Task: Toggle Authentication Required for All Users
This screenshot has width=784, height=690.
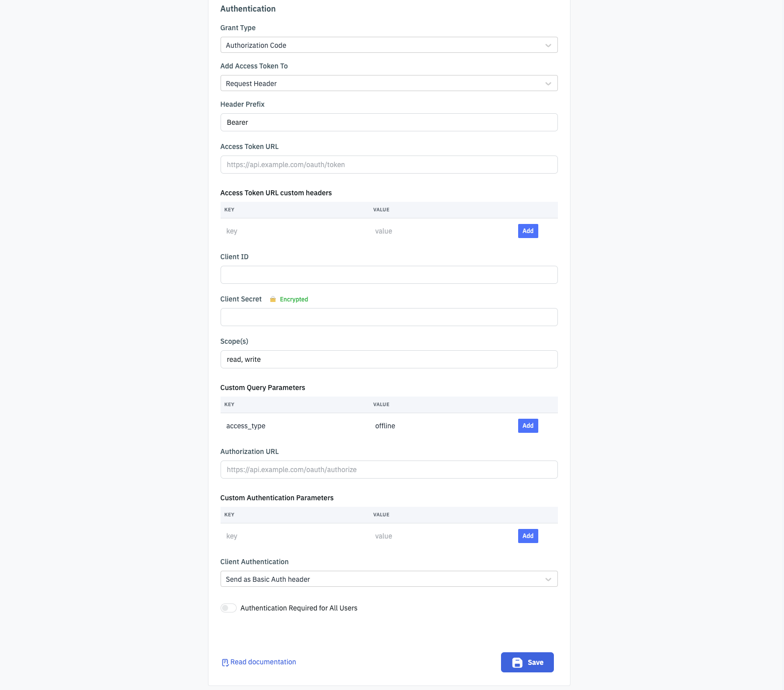Action: pyautogui.click(x=229, y=608)
